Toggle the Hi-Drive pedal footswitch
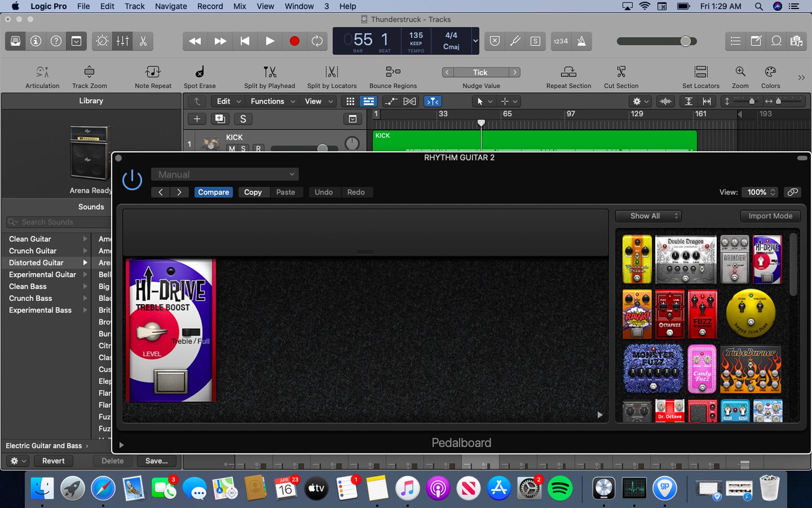 click(171, 381)
